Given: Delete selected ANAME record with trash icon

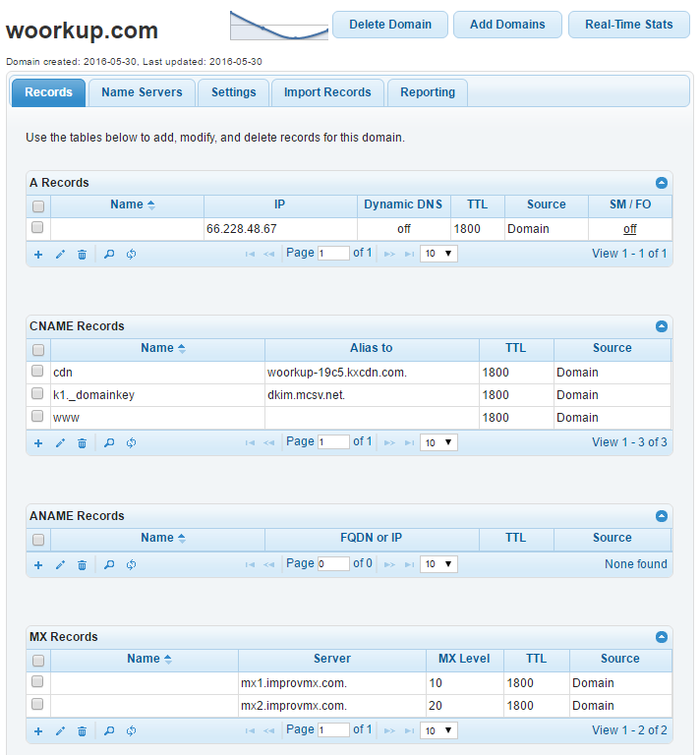Looking at the screenshot, I should [x=82, y=565].
